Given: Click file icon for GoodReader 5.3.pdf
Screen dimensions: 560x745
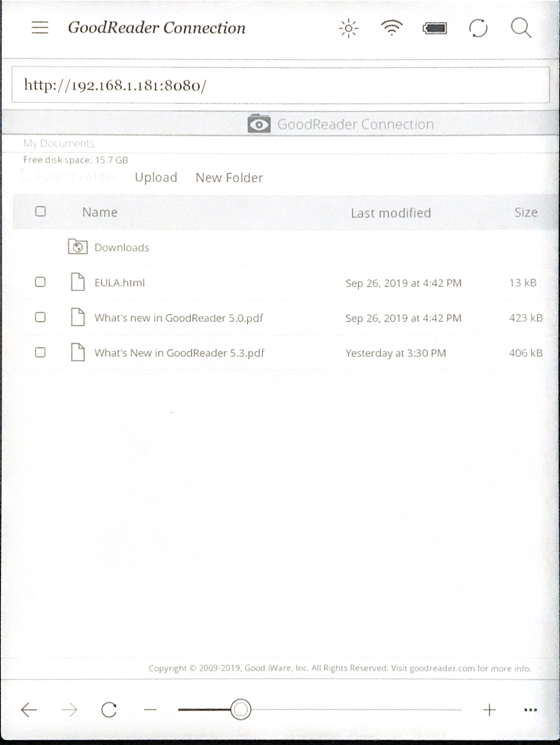Looking at the screenshot, I should coord(78,352).
